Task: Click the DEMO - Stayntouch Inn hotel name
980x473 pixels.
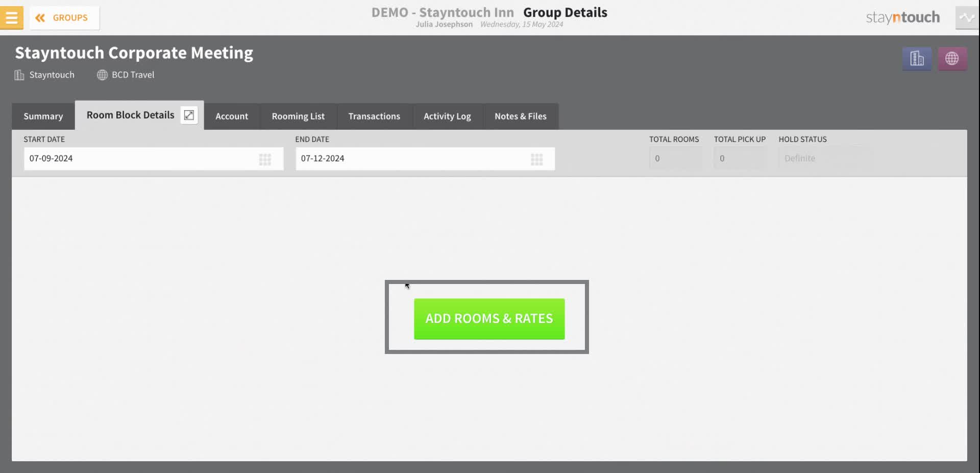Action: coord(442,12)
